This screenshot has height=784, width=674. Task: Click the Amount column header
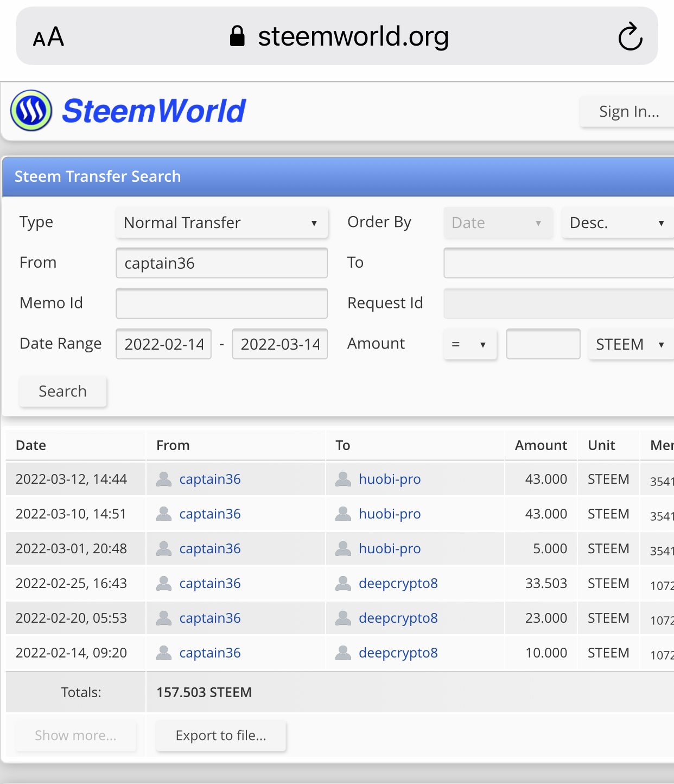coord(541,445)
